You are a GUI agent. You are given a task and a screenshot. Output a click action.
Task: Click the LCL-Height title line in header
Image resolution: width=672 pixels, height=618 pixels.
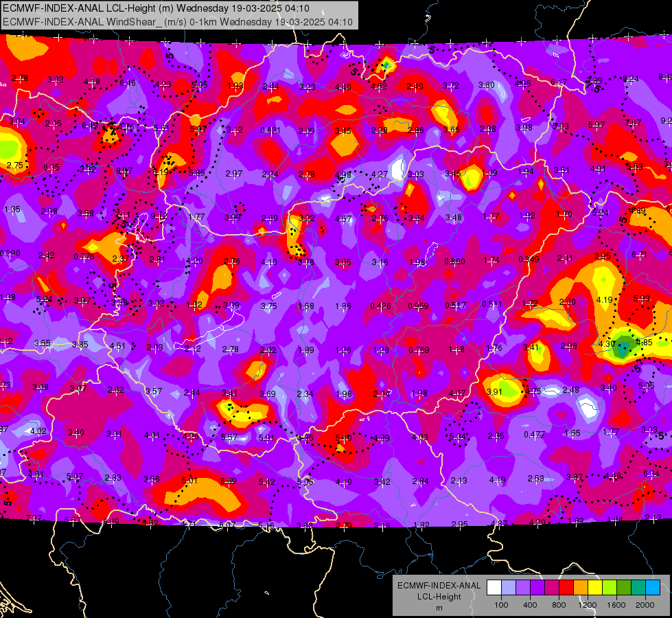pos(156,8)
